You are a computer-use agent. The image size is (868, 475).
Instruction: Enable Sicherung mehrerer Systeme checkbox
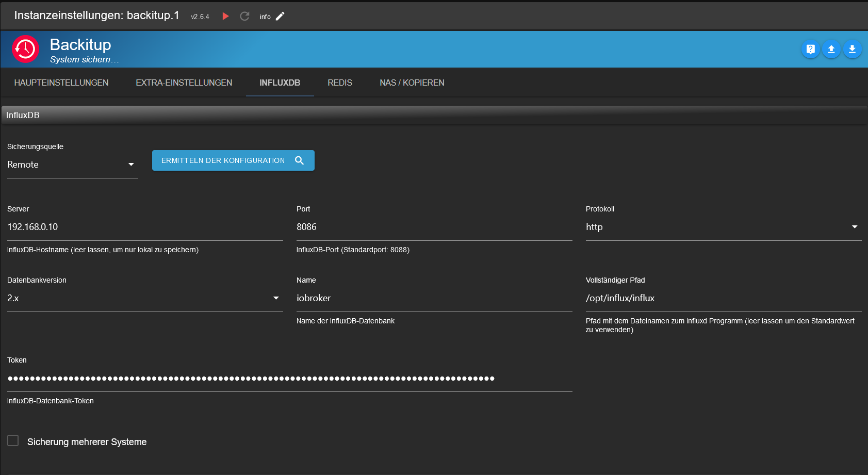tap(13, 440)
